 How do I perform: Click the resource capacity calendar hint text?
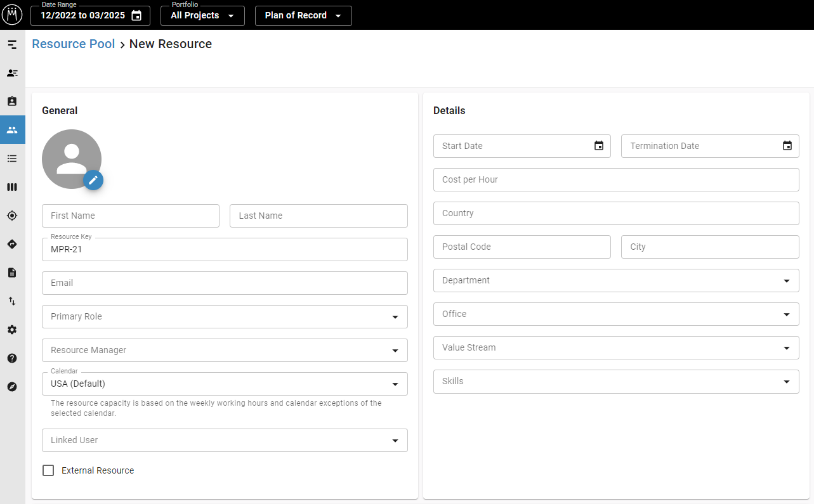(216, 408)
